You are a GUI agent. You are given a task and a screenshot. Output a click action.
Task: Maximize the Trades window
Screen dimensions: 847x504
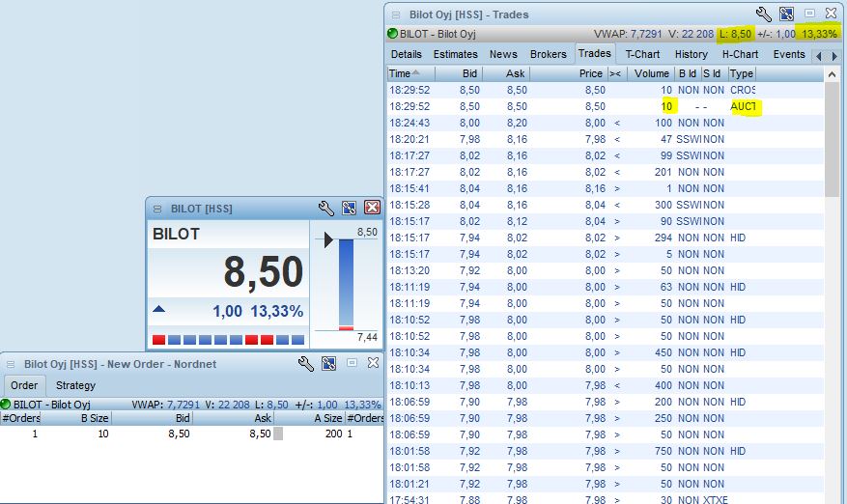point(809,14)
